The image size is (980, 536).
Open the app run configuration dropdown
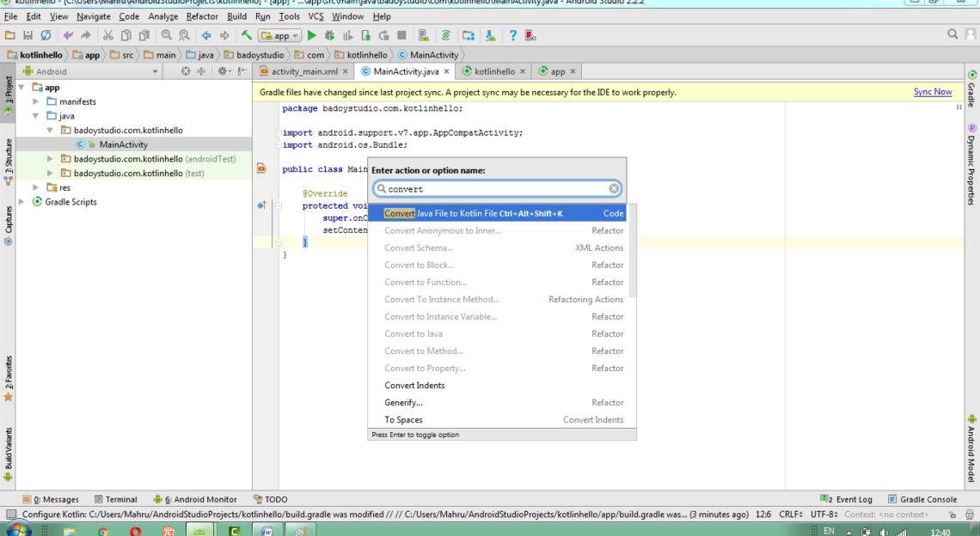[x=281, y=36]
